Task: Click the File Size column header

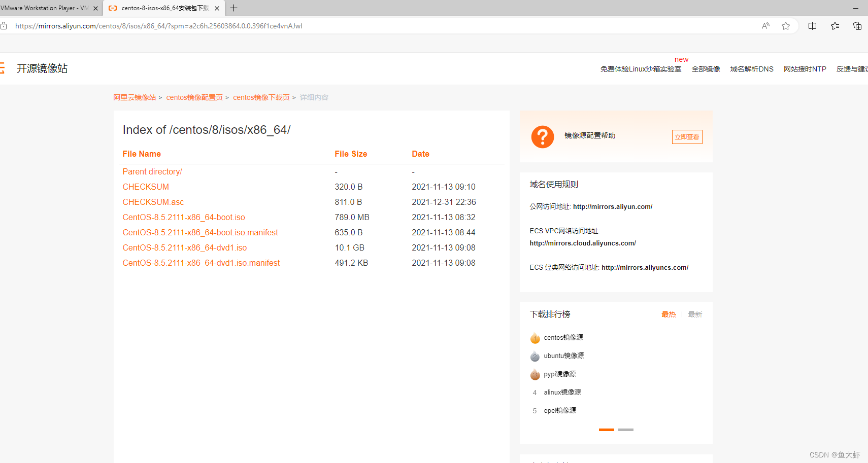Action: (351, 154)
